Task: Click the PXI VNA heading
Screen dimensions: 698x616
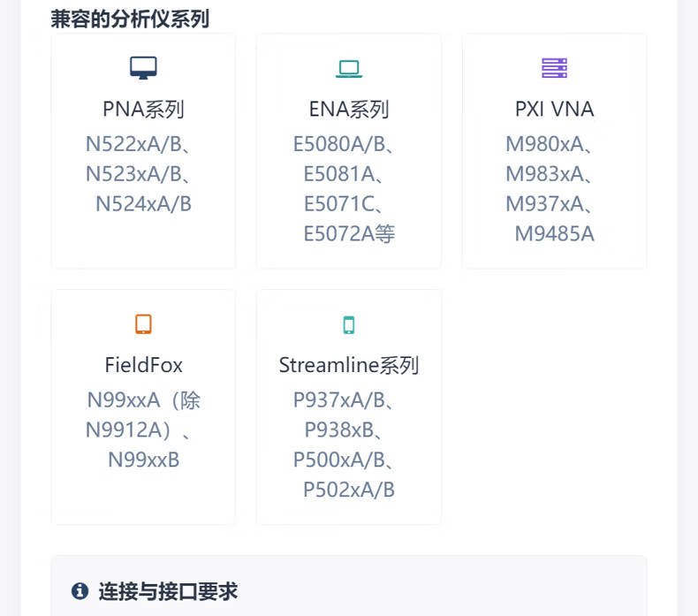Action: 554,110
